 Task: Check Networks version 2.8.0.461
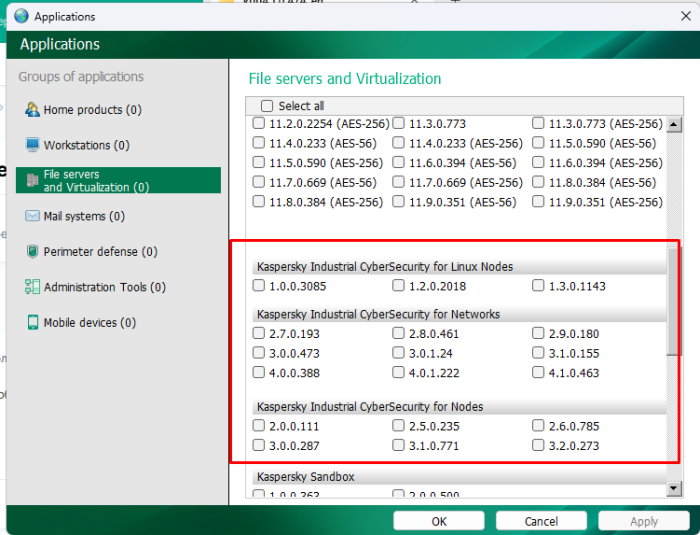point(398,334)
